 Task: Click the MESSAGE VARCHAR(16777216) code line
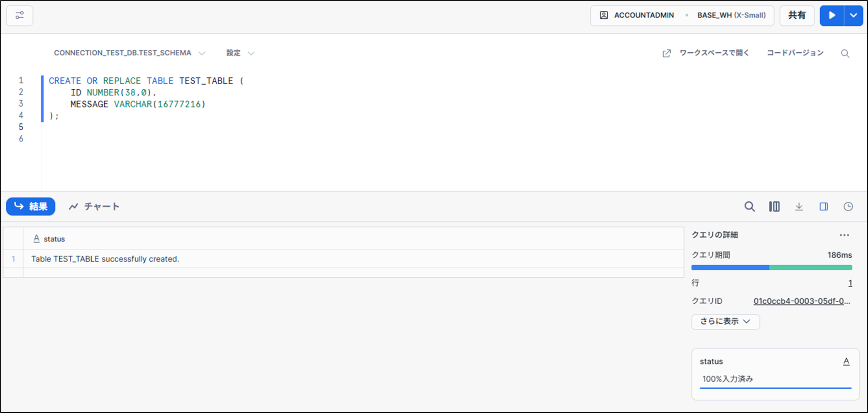click(138, 104)
